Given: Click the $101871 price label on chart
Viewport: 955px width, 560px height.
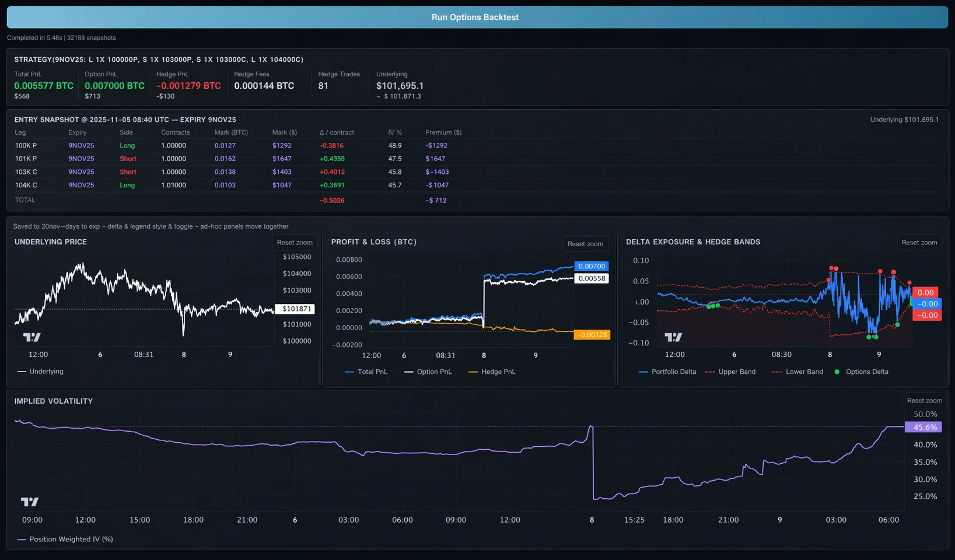Looking at the screenshot, I should 295,309.
